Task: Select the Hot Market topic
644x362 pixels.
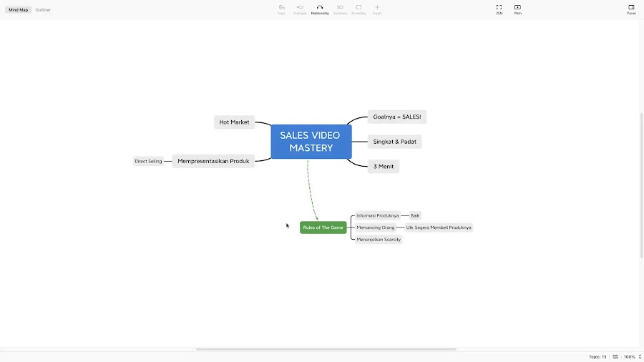Action: (x=234, y=122)
